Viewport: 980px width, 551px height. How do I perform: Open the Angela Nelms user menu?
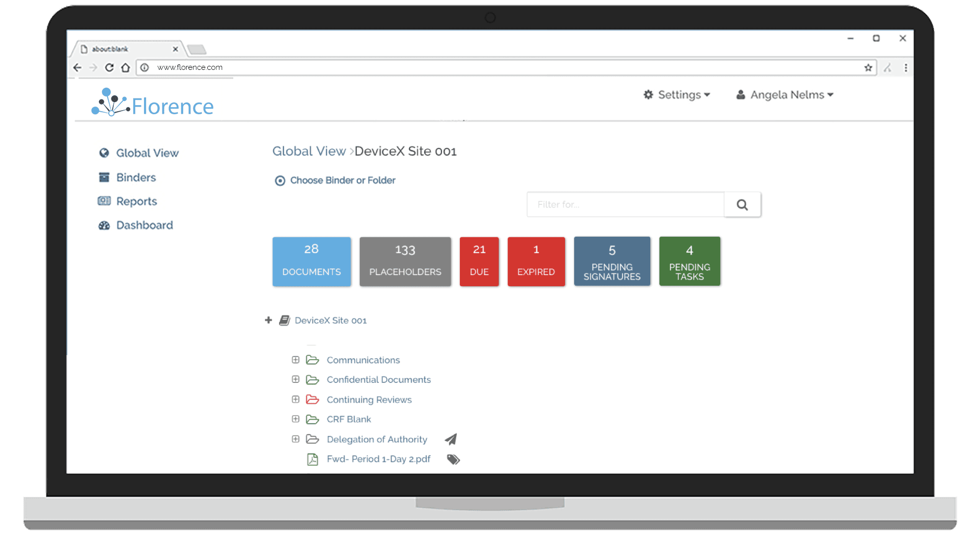[x=785, y=95]
